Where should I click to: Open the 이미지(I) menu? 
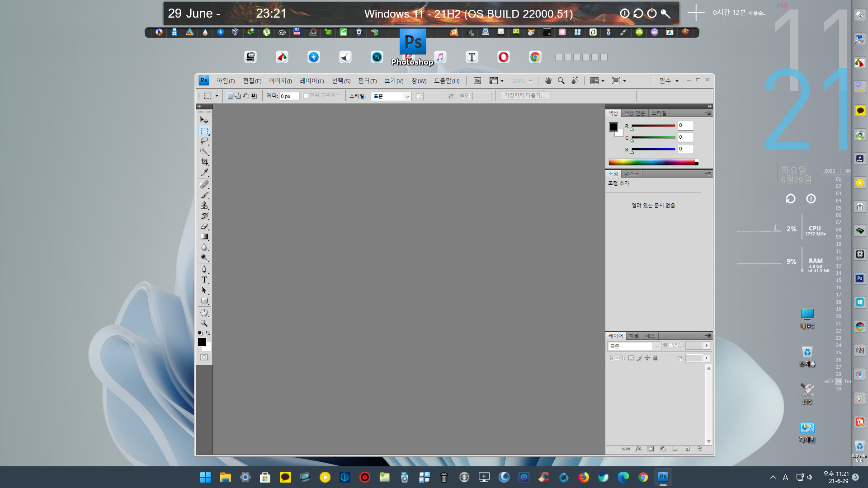coord(280,81)
